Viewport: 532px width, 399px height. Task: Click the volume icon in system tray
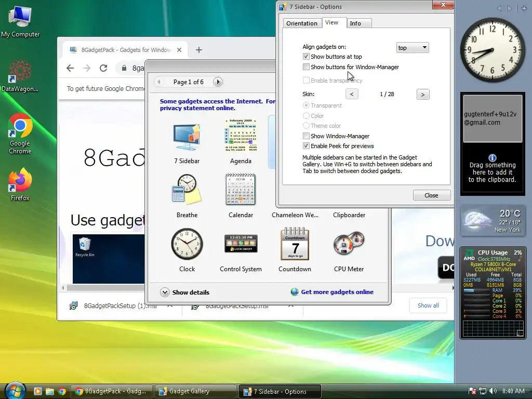[x=493, y=391]
